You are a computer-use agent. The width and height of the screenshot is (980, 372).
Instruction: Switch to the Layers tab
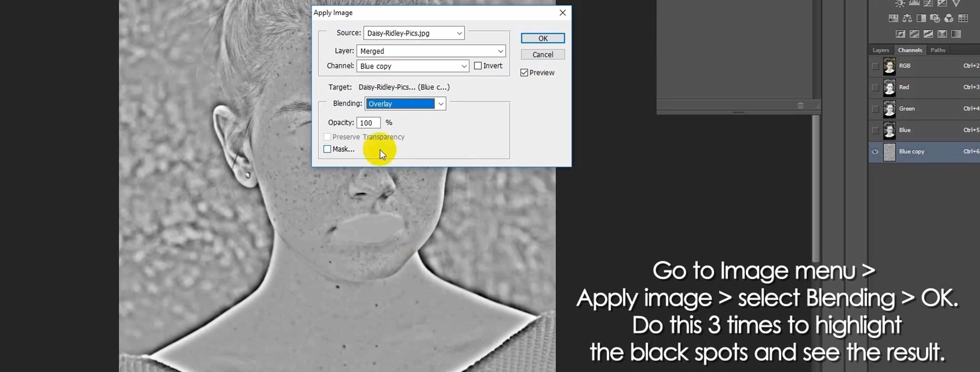click(x=881, y=50)
